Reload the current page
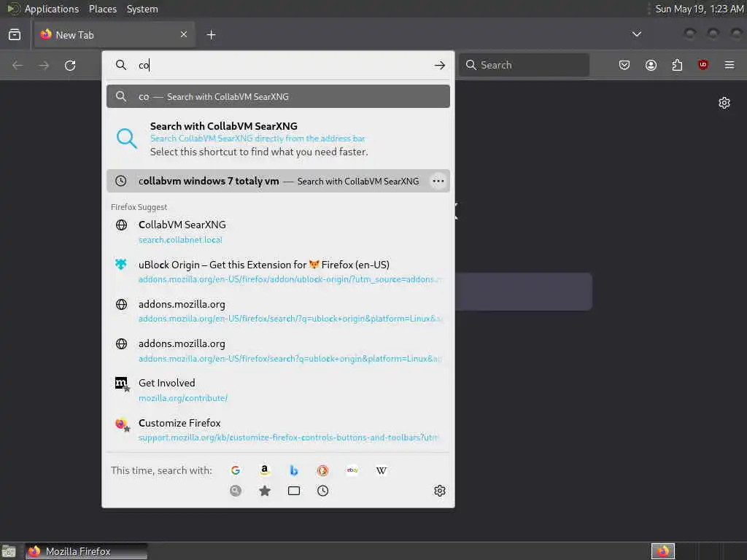Image resolution: width=747 pixels, height=560 pixels. point(70,65)
